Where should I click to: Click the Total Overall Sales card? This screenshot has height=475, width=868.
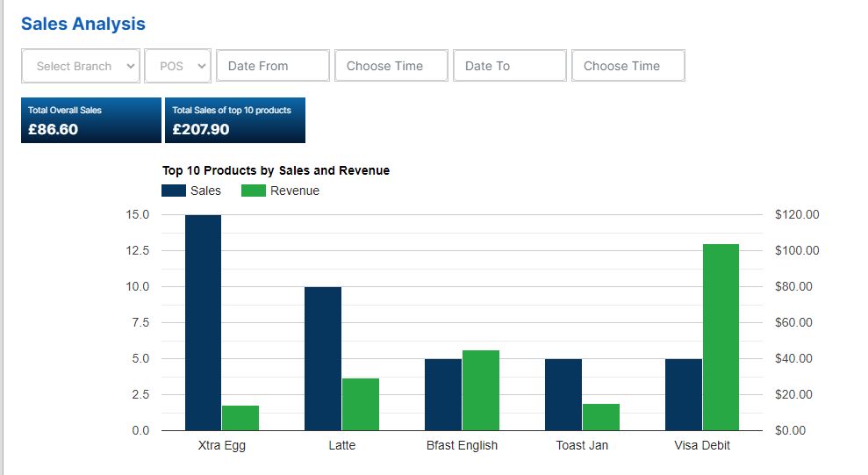tap(91, 120)
